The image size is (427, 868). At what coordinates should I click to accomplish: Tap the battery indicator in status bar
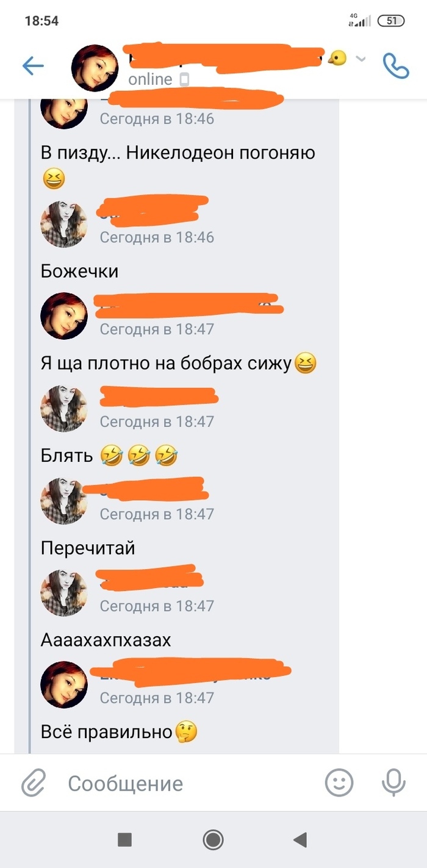click(392, 21)
